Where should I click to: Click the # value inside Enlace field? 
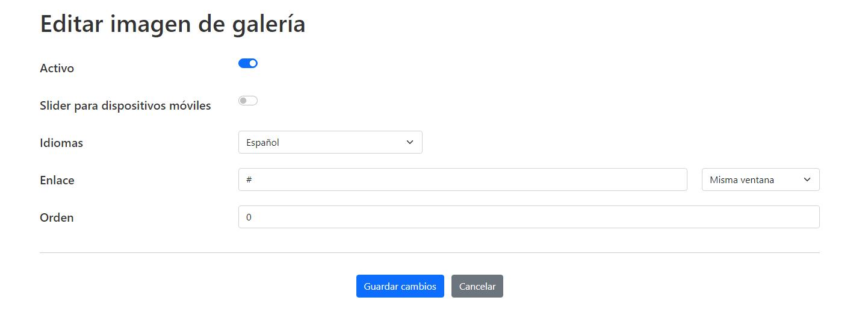tap(249, 179)
